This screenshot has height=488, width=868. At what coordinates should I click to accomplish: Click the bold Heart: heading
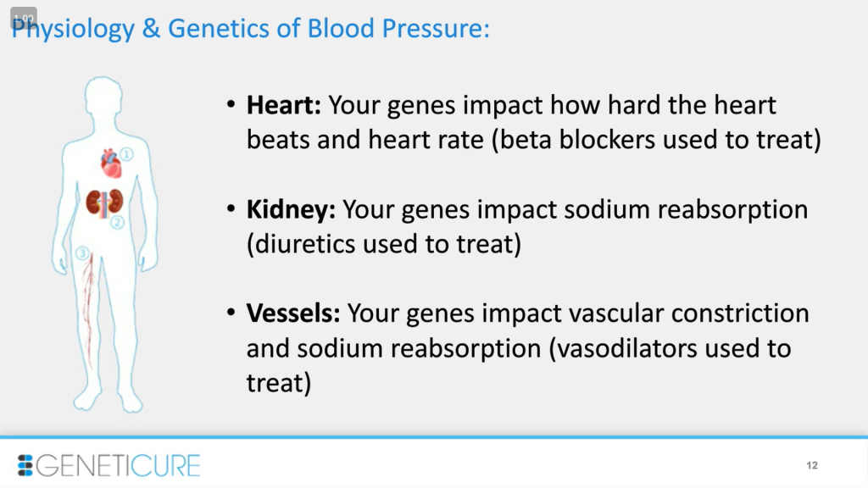[x=283, y=105]
